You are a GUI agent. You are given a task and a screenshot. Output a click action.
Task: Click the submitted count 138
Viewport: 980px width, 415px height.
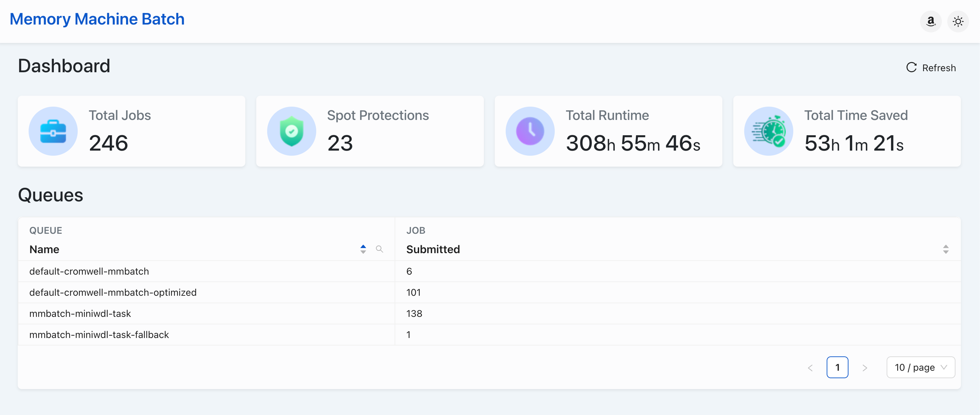pyautogui.click(x=414, y=314)
